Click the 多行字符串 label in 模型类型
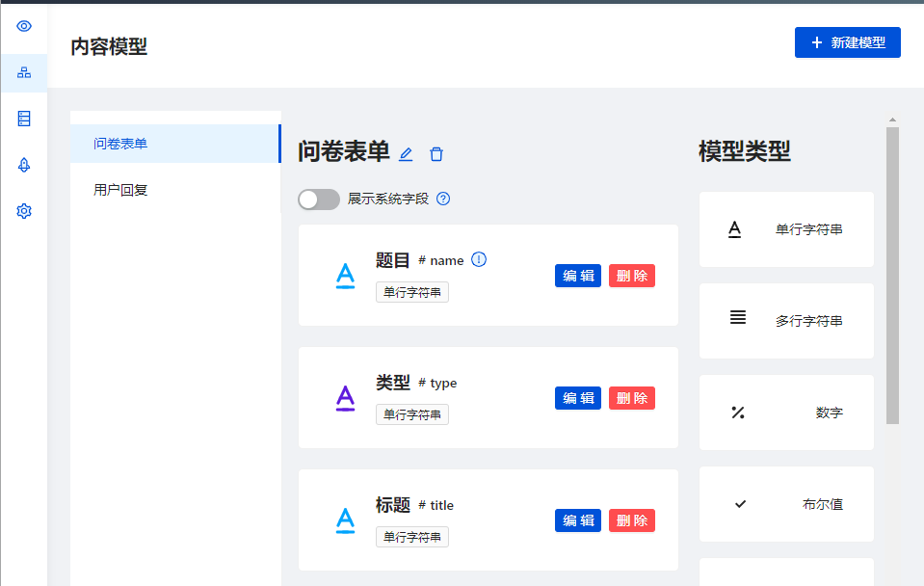Image resolution: width=924 pixels, height=586 pixels. (x=809, y=321)
